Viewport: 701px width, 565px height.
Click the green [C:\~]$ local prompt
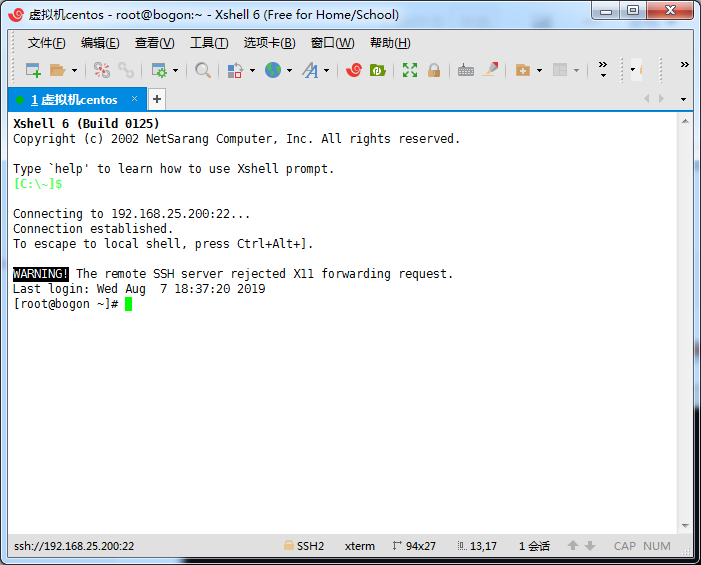38,184
